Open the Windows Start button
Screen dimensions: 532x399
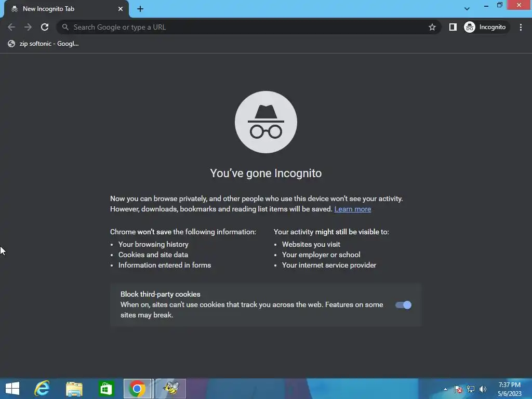[x=12, y=389]
